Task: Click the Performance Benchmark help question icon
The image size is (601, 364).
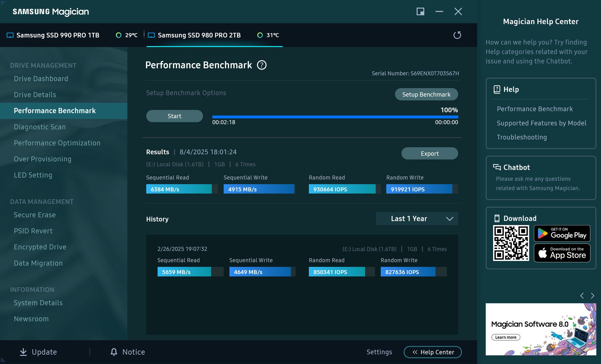Action: click(x=262, y=65)
